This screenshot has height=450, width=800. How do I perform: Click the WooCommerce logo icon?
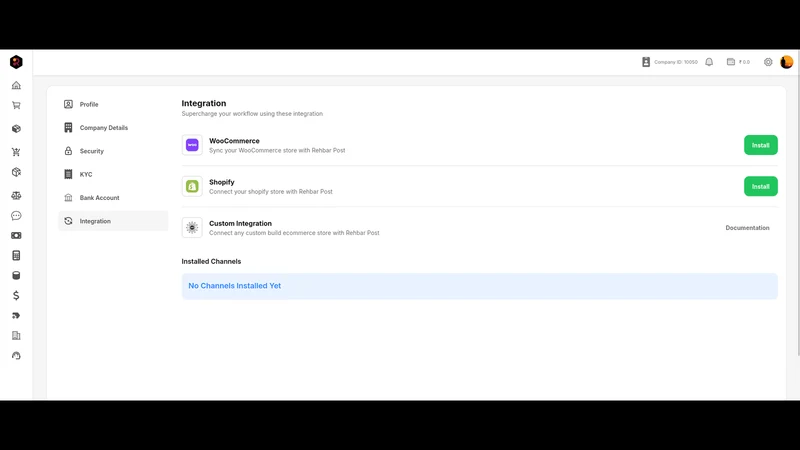[x=192, y=145]
